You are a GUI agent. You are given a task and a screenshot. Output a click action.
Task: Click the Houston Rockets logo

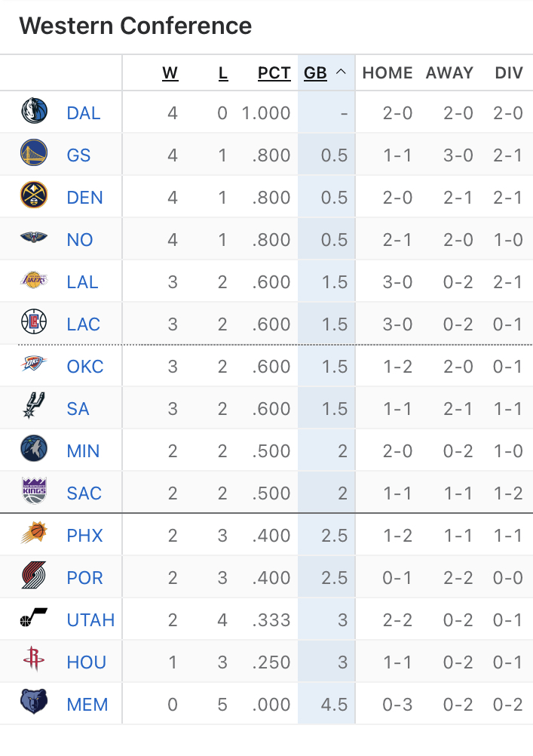click(34, 662)
